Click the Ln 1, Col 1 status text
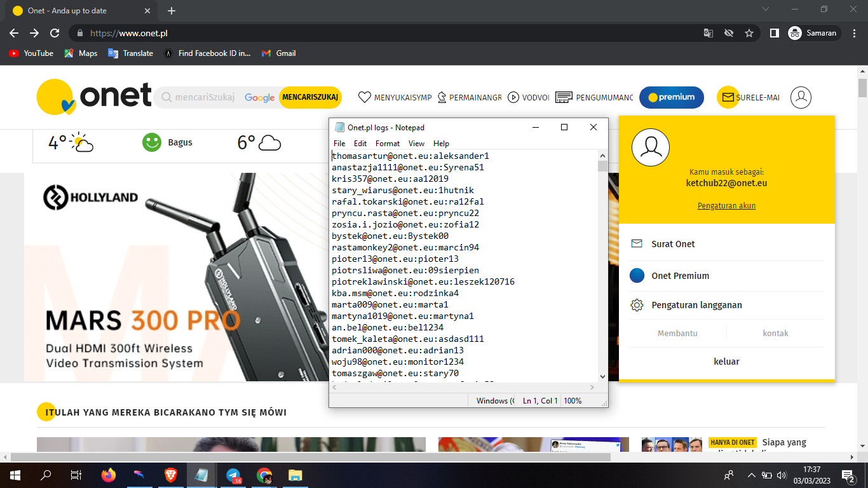The image size is (868, 488). pos(539,401)
